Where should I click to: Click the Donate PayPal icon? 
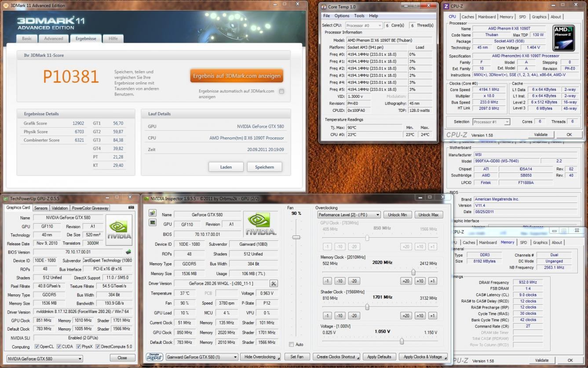154,357
